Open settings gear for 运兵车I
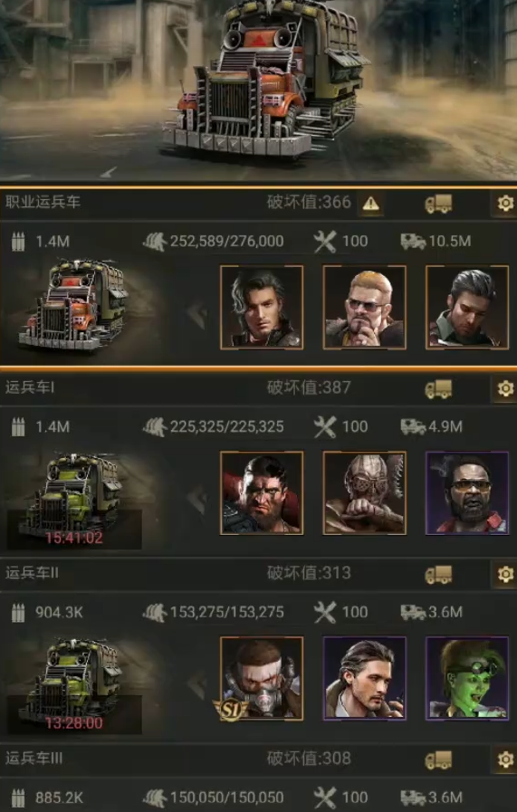Image resolution: width=517 pixels, height=812 pixels. click(x=505, y=388)
